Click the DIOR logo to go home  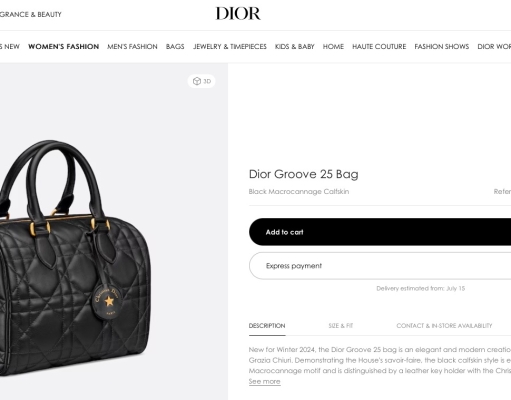pyautogui.click(x=238, y=14)
